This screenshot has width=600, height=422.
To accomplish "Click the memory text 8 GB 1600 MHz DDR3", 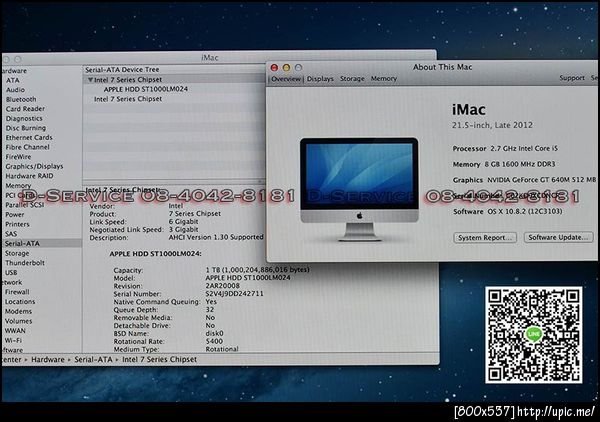I will pos(520,164).
